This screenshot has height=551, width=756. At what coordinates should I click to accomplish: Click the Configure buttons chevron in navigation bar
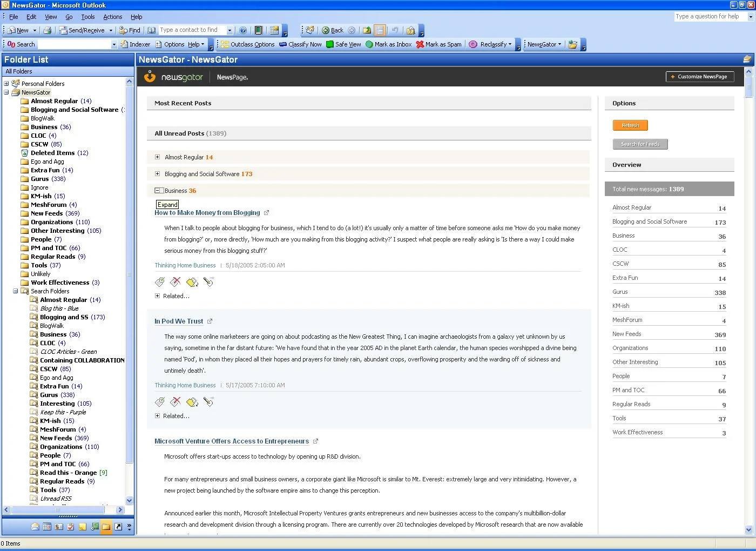click(129, 527)
